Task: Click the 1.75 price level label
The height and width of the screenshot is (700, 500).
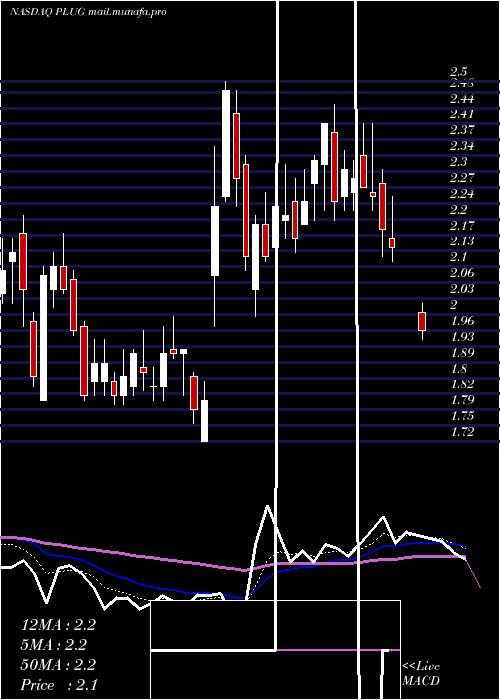Action: (x=462, y=416)
